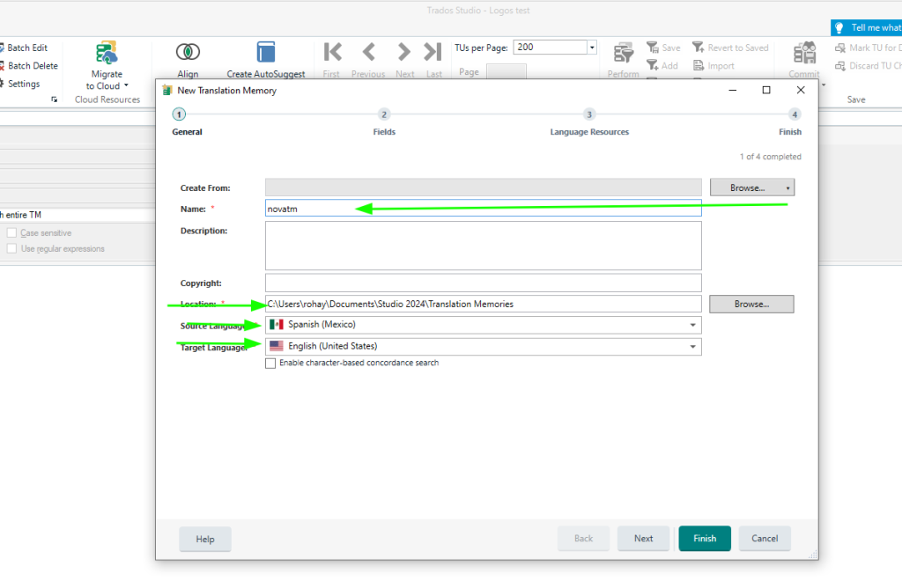Go to the Previous page arrow
This screenshot has width=902, height=588.
point(369,52)
